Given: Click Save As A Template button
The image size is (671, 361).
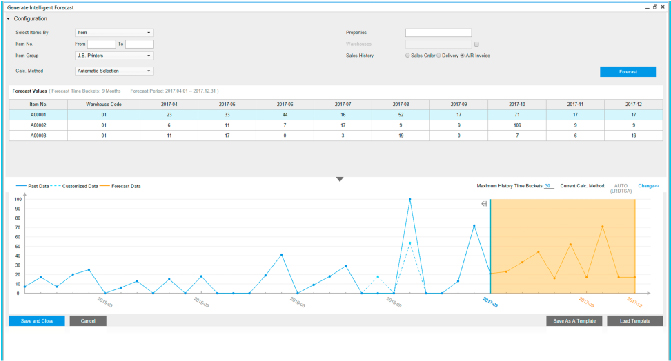Looking at the screenshot, I should click(574, 321).
